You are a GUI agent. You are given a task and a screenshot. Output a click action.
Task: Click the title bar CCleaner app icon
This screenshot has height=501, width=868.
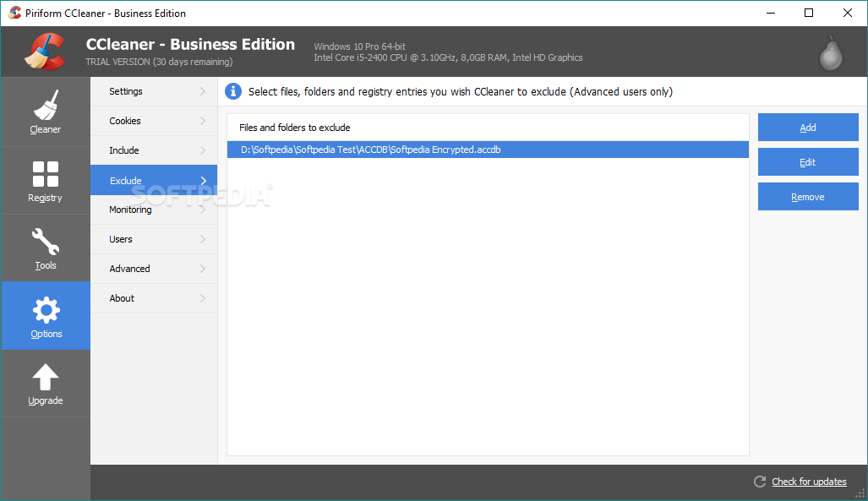[x=14, y=13]
